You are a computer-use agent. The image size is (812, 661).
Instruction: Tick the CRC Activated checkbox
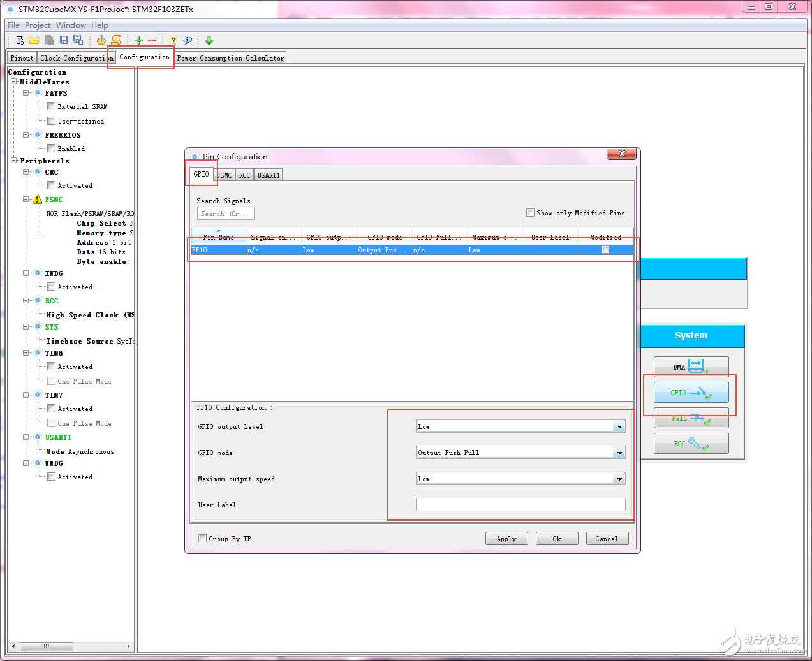[x=52, y=185]
